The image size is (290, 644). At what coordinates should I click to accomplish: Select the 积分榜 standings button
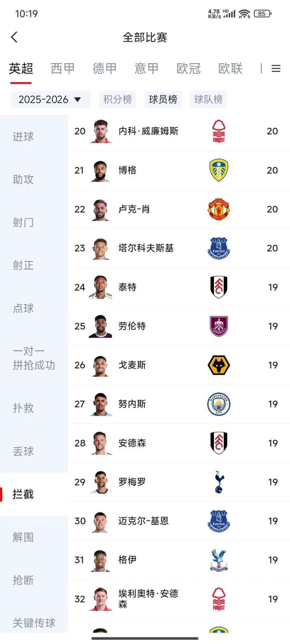coord(117,99)
